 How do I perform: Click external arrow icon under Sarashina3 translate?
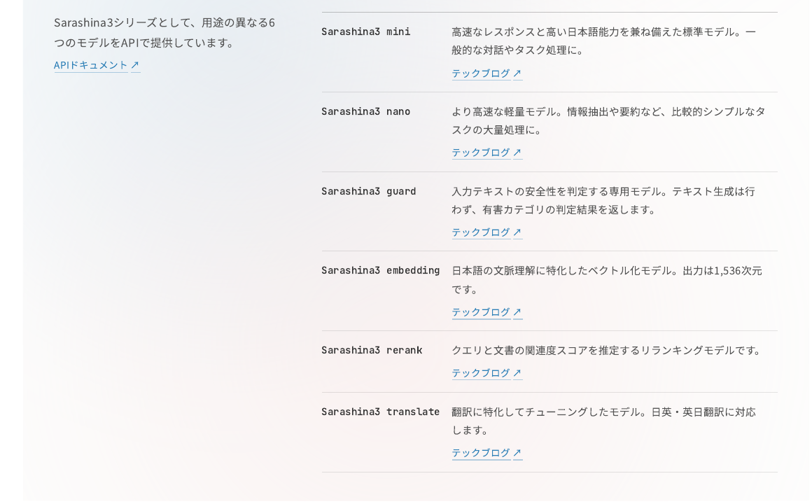coord(517,453)
